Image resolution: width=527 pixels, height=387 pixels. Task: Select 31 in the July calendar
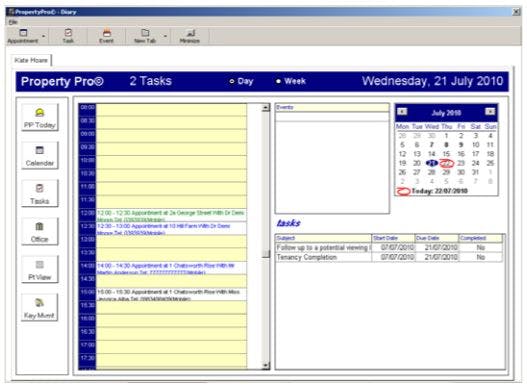click(475, 172)
